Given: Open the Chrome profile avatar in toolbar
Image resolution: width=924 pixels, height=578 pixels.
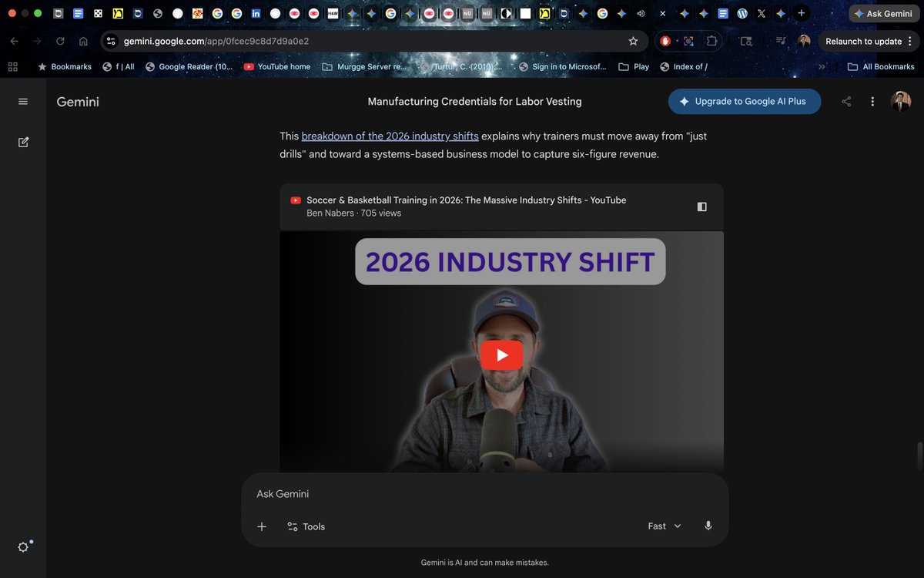Looking at the screenshot, I should [x=804, y=41].
